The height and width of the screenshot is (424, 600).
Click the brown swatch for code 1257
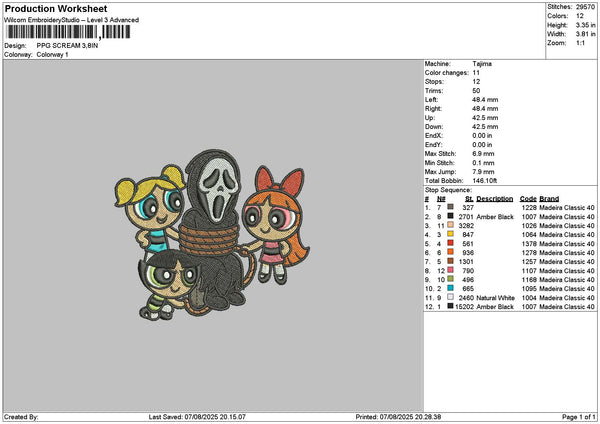pos(450,261)
